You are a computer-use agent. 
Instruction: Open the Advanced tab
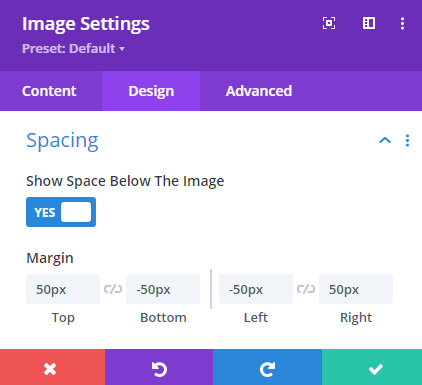(259, 91)
